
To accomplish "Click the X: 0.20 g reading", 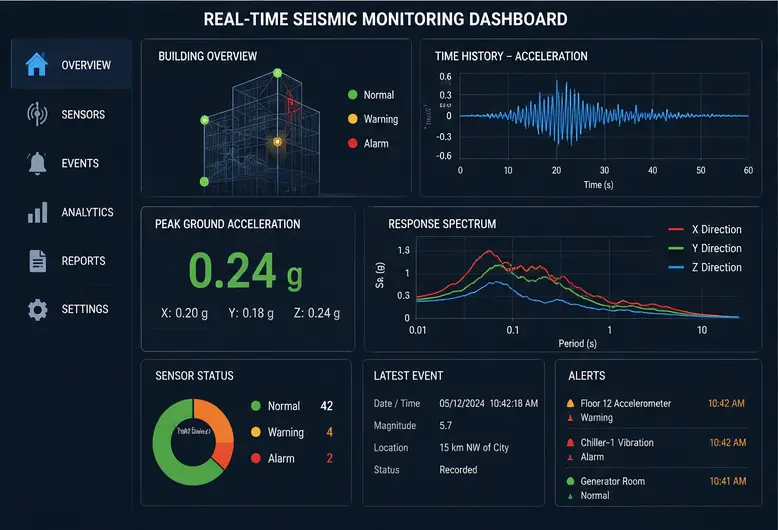I will (x=184, y=313).
